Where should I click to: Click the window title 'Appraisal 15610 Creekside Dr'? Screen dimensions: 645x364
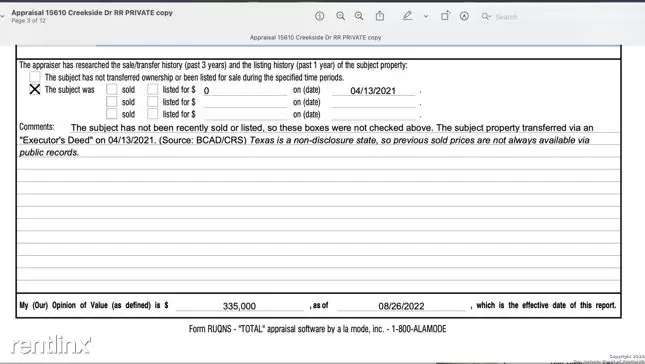[92, 13]
